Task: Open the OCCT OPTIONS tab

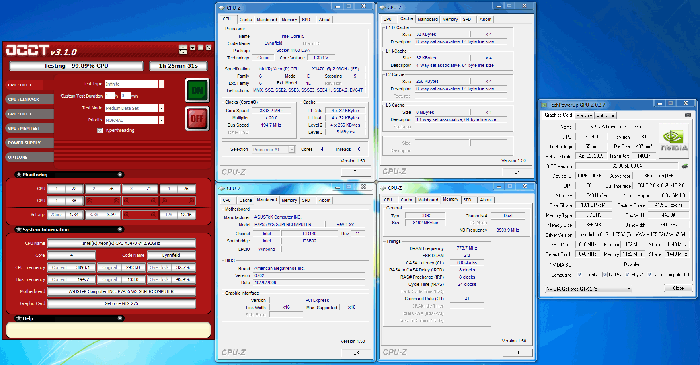Action: click(x=29, y=157)
